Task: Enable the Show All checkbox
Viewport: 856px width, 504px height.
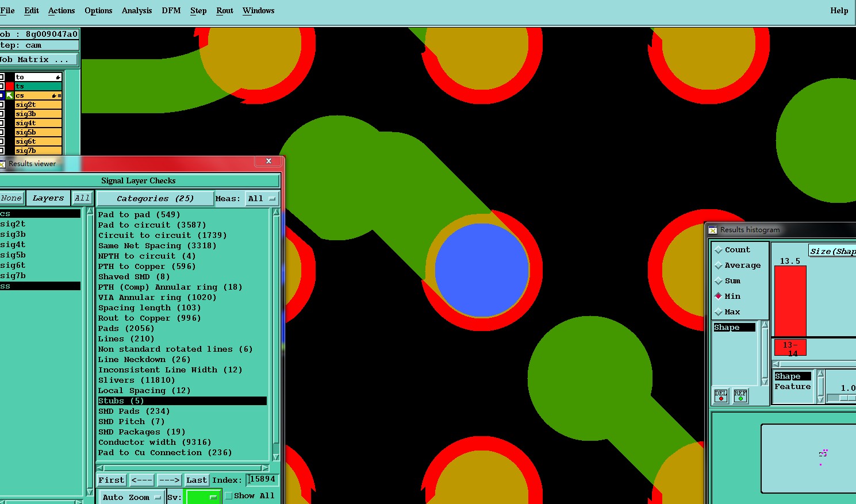Action: coord(229,496)
